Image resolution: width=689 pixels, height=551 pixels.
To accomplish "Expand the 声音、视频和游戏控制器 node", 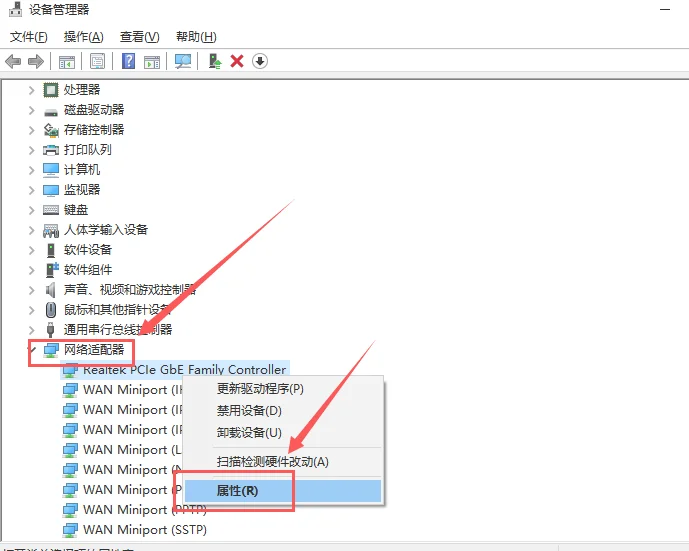I will [x=31, y=290].
